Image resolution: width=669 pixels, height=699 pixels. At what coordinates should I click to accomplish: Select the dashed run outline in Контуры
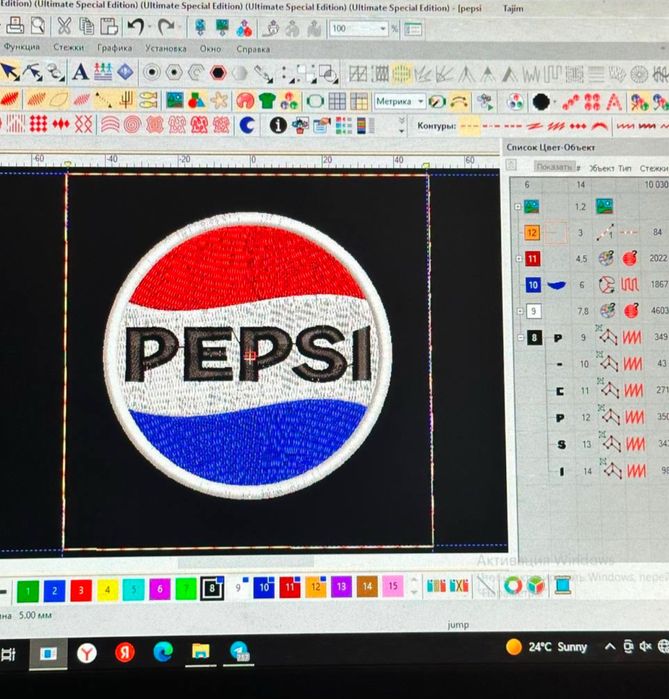pos(469,127)
